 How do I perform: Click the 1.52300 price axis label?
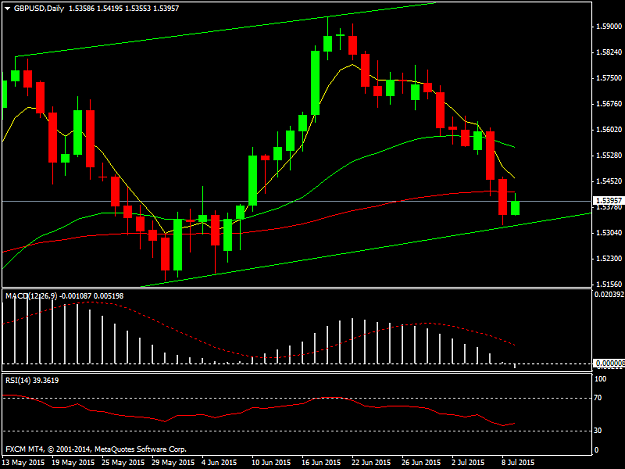point(609,258)
